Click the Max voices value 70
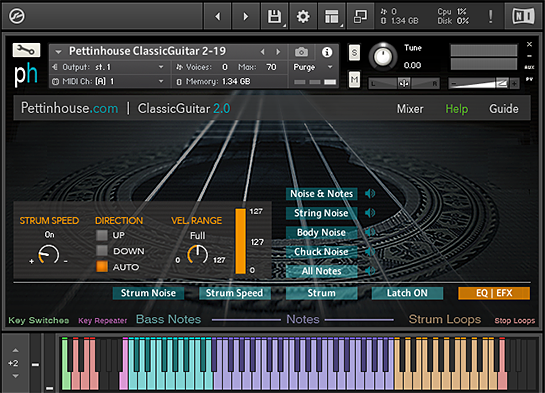The width and height of the screenshot is (545, 393). tap(271, 67)
